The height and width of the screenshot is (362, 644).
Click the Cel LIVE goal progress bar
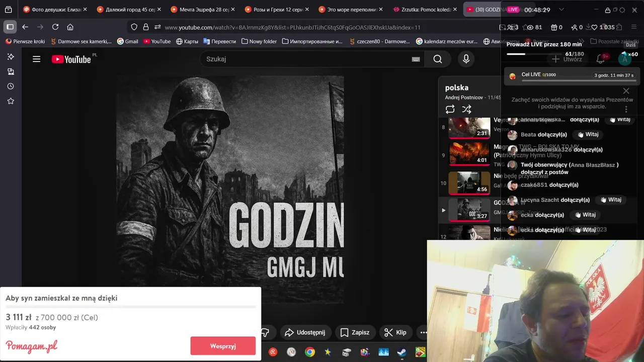click(579, 80)
